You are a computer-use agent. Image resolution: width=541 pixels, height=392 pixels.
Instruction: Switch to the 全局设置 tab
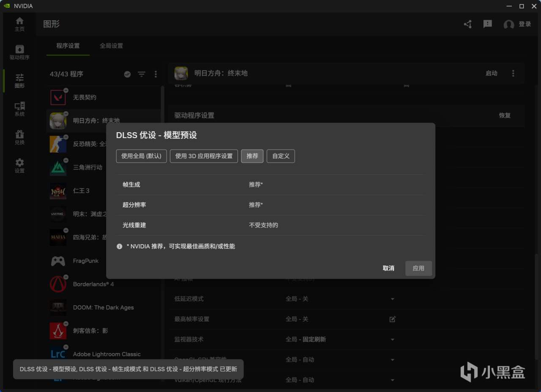tap(111, 46)
